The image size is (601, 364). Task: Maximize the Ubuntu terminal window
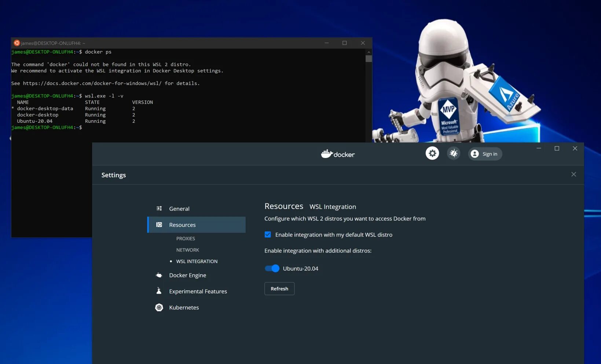344,43
